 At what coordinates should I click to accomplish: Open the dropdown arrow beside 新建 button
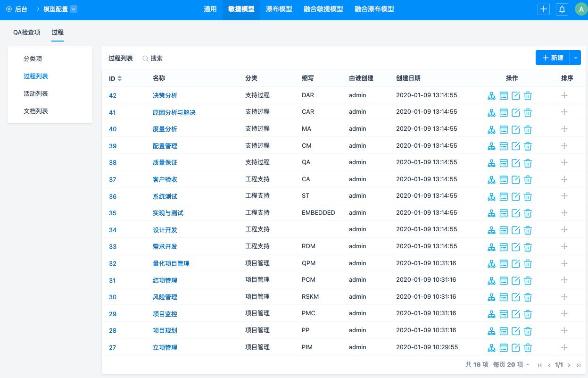pos(575,58)
